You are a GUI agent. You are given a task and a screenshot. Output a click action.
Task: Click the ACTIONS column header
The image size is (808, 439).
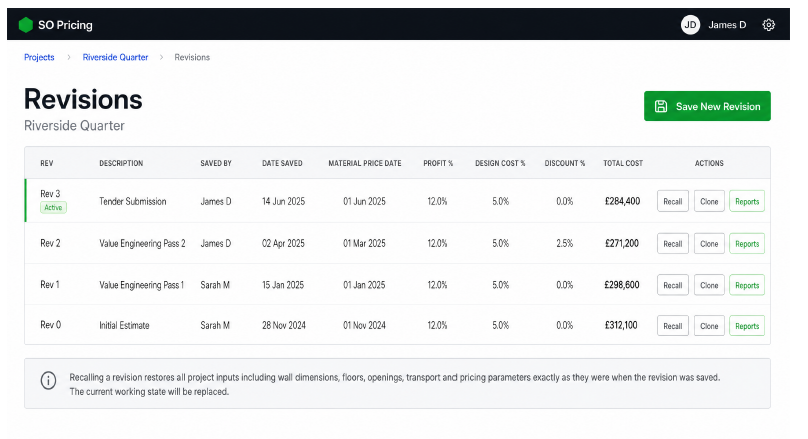(709, 163)
